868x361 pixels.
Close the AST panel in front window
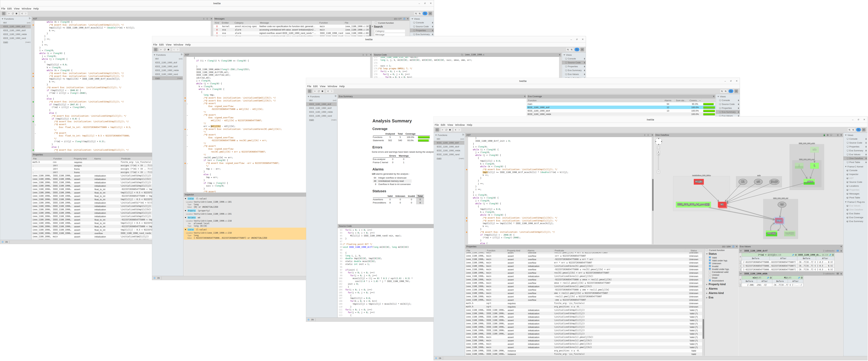click(652, 135)
